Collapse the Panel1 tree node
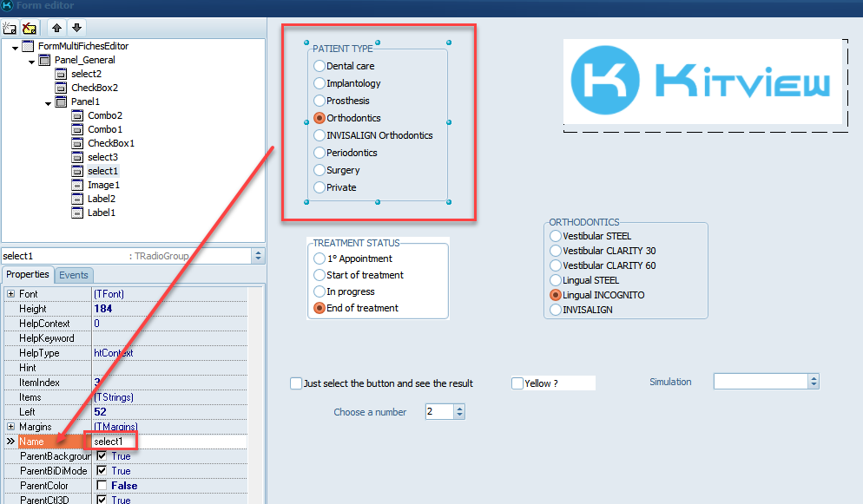863x504 pixels. tap(49, 101)
